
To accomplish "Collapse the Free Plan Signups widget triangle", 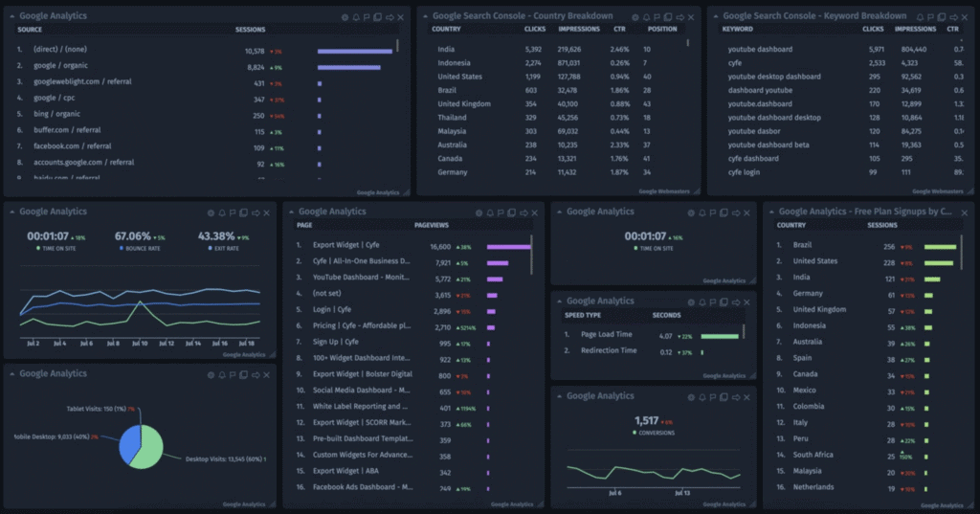I will (771, 212).
